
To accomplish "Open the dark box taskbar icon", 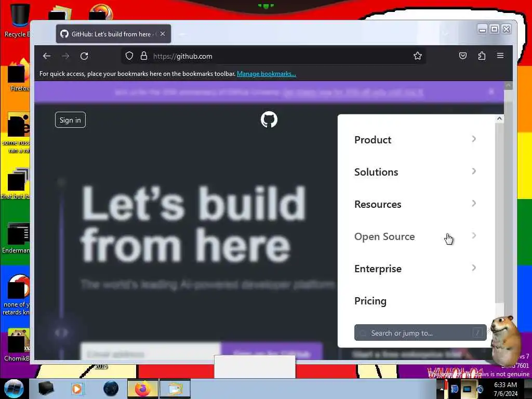I will [x=46, y=389].
